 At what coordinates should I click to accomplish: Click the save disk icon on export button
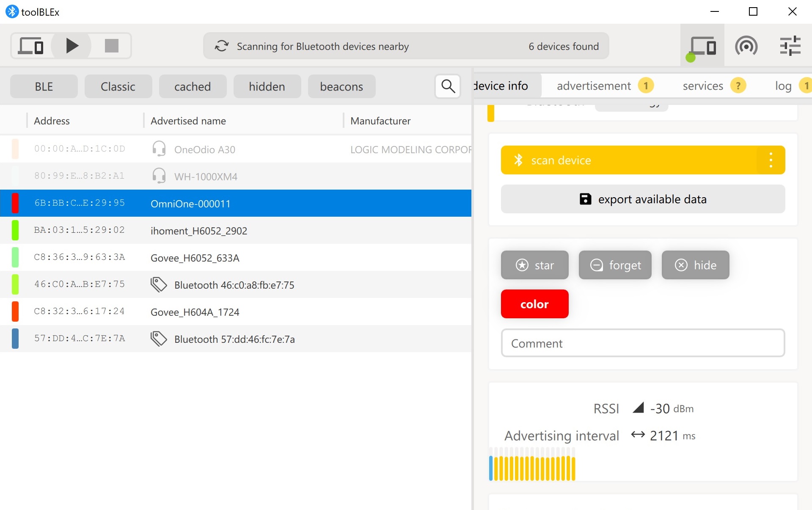(x=585, y=199)
